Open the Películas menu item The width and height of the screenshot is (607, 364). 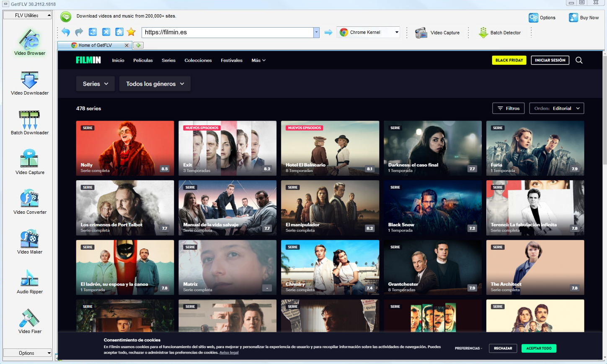tap(143, 60)
